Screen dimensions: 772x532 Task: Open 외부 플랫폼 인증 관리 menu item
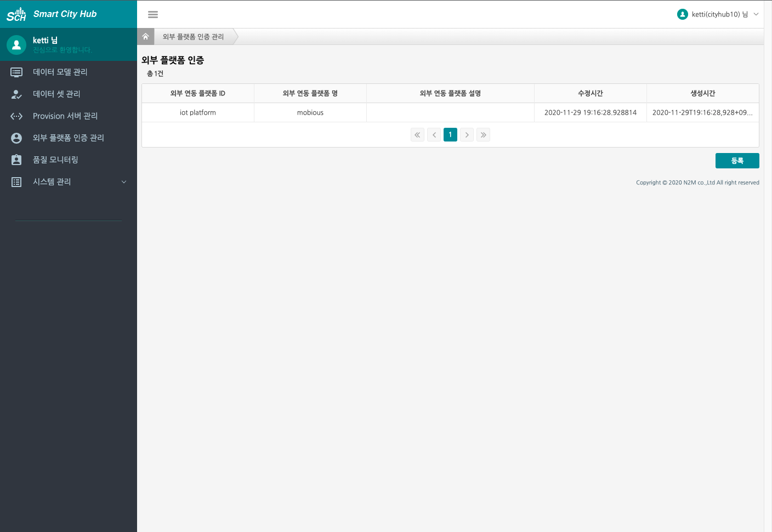[x=69, y=138]
